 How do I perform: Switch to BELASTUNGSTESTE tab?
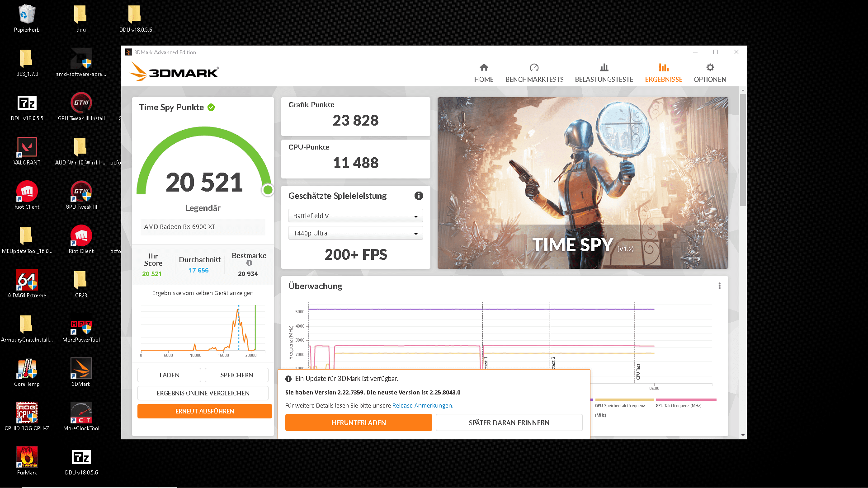pyautogui.click(x=604, y=73)
